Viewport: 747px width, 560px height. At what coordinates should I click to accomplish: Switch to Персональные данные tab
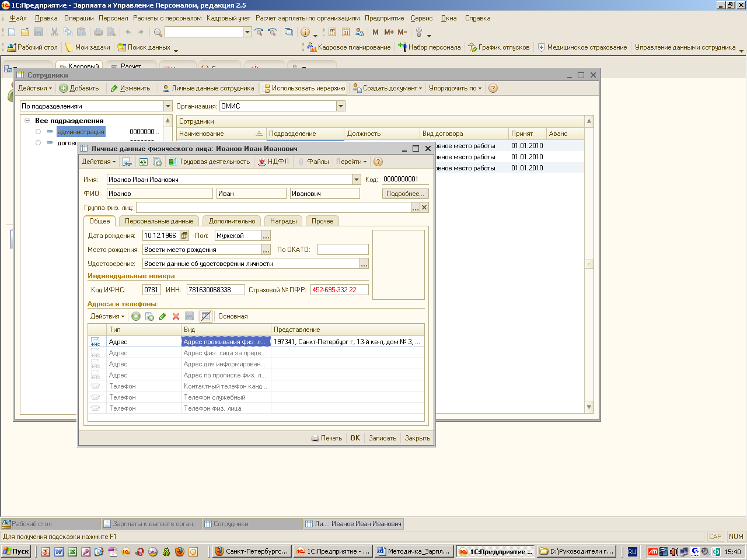(x=159, y=221)
